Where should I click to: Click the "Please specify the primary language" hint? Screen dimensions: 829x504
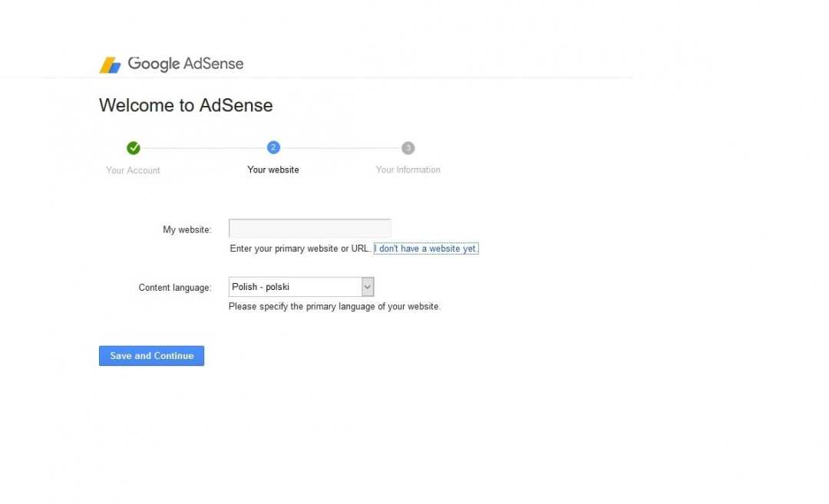pyautogui.click(x=335, y=306)
